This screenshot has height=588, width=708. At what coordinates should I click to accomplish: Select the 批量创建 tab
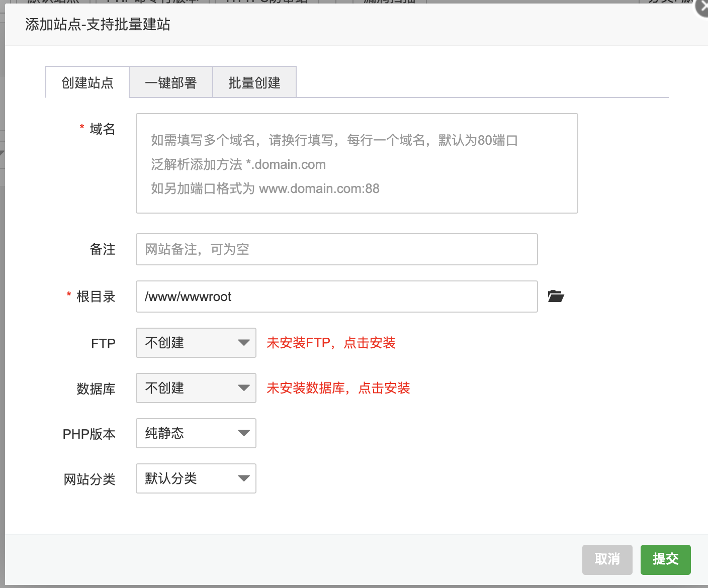254,82
